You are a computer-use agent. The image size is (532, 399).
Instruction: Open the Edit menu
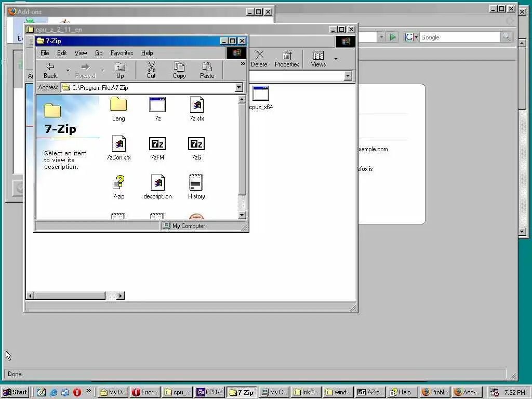(x=62, y=53)
